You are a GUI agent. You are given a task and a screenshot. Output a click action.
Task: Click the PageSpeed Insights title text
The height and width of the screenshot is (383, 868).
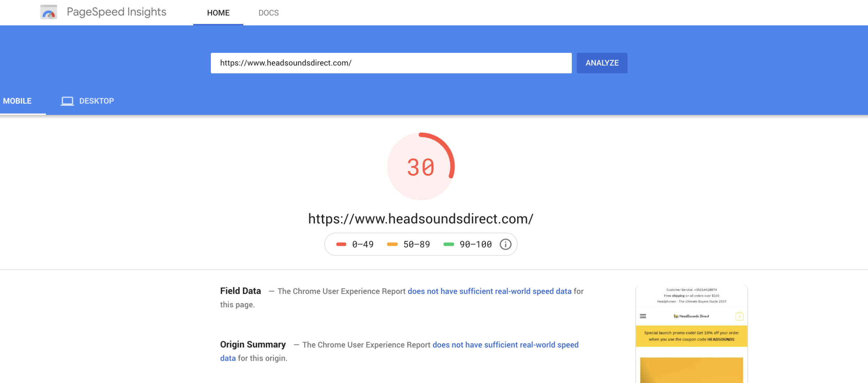[x=116, y=12]
